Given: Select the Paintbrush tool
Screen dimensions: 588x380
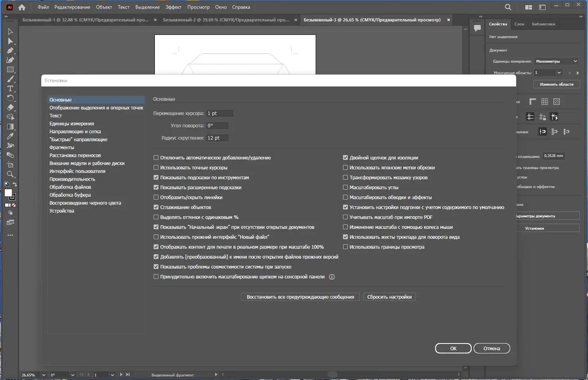Looking at the screenshot, I should 10,79.
